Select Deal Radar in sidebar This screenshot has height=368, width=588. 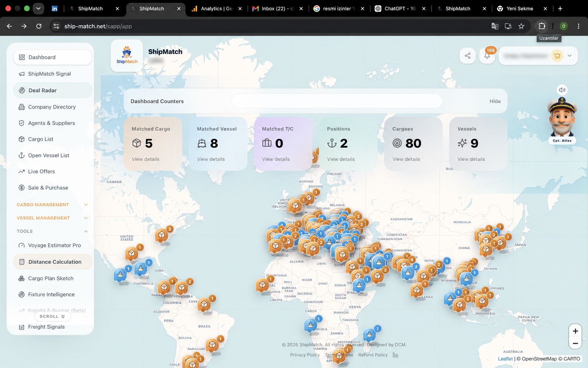pyautogui.click(x=53, y=90)
